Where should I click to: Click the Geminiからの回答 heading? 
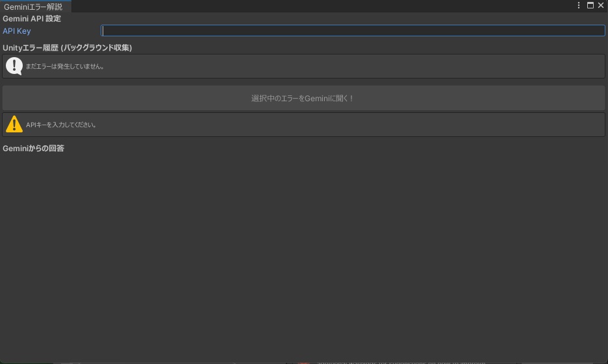point(33,149)
